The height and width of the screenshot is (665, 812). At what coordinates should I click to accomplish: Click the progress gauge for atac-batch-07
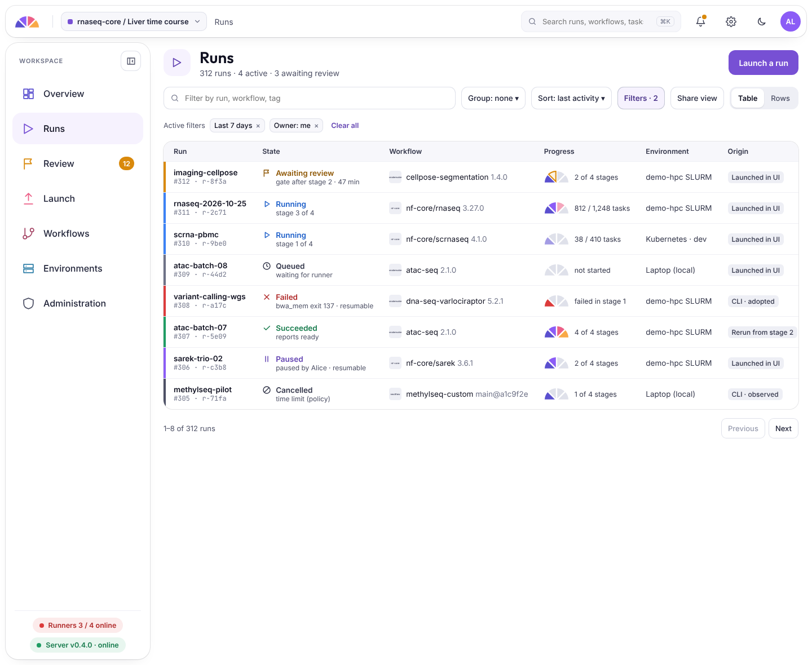[x=557, y=332]
